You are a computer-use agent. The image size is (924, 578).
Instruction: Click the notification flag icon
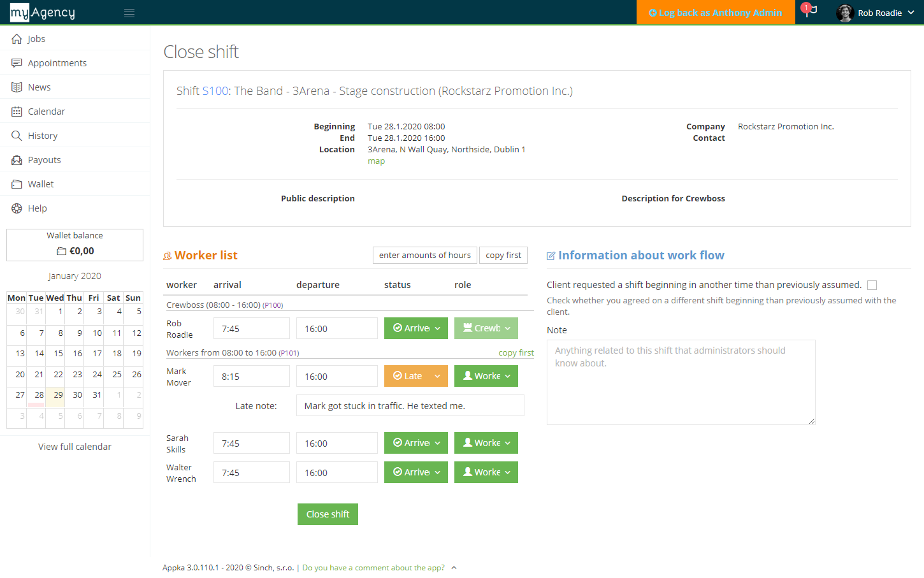(811, 12)
